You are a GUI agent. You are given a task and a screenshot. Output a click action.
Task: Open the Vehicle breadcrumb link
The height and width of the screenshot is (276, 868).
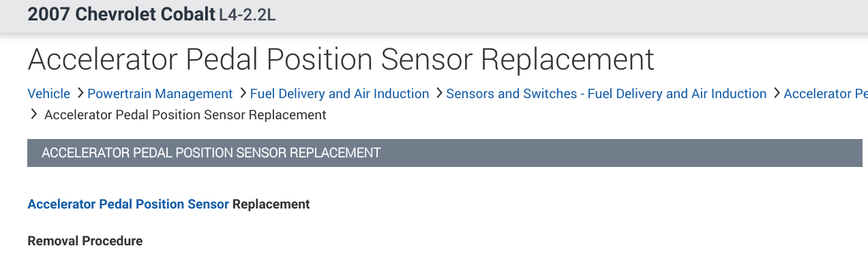pyautogui.click(x=49, y=94)
